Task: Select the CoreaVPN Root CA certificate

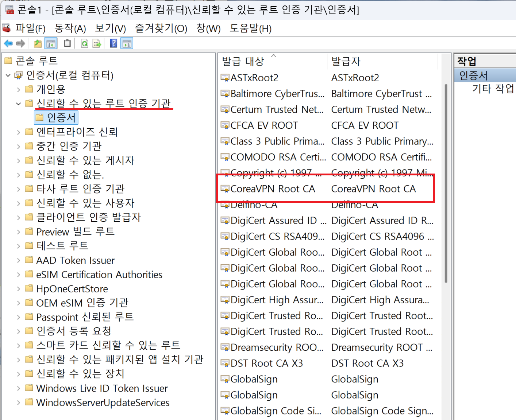Action: 273,189
